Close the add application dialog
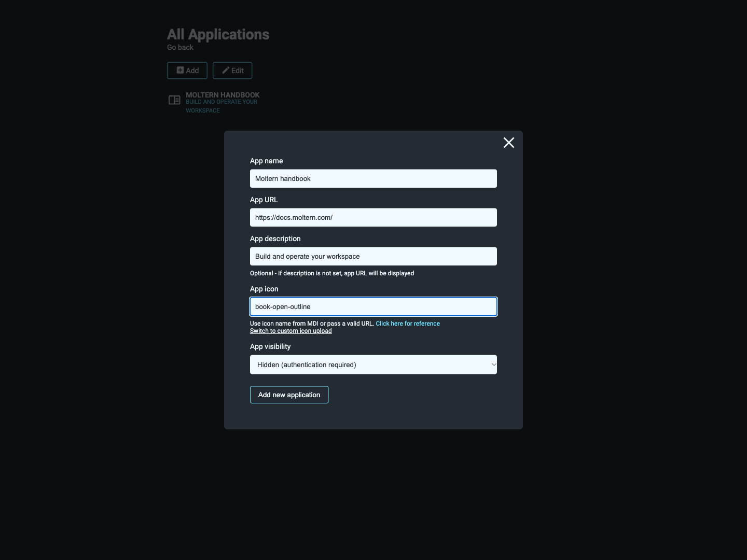Image resolution: width=747 pixels, height=560 pixels. [x=509, y=143]
